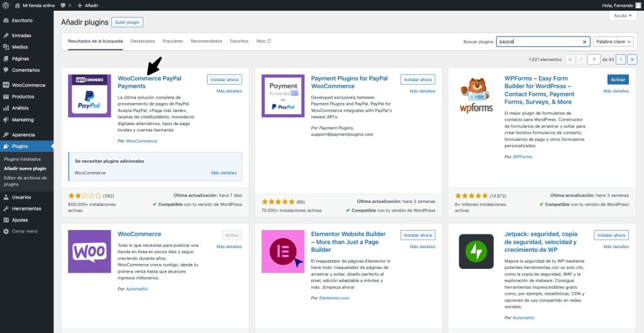Clear the plugin search with X icon

(584, 42)
